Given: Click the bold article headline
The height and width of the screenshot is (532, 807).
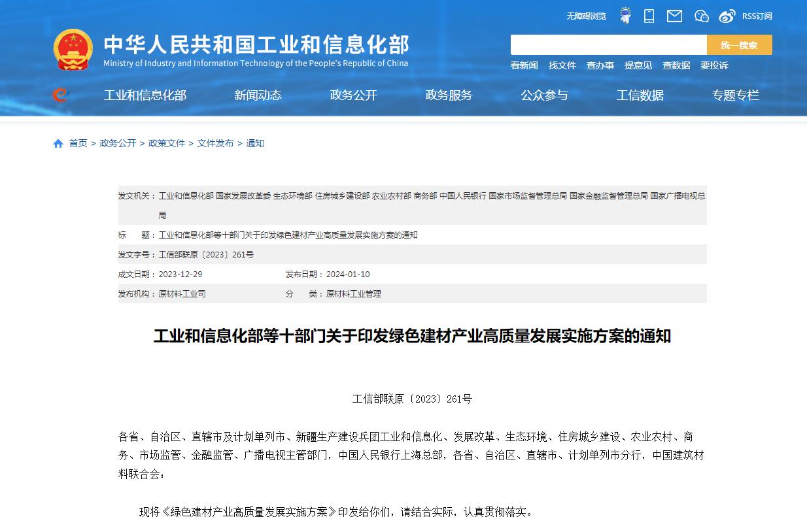Looking at the screenshot, I should tap(412, 336).
